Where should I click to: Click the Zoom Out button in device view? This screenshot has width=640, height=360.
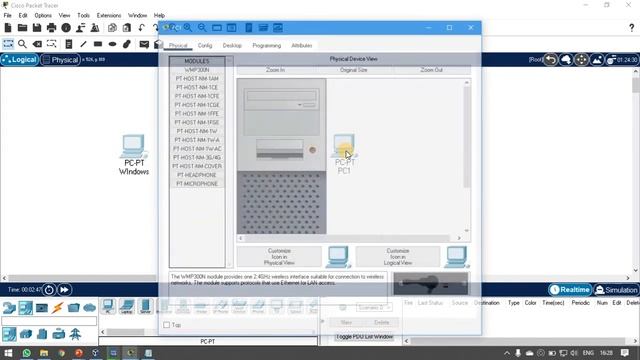click(x=431, y=70)
